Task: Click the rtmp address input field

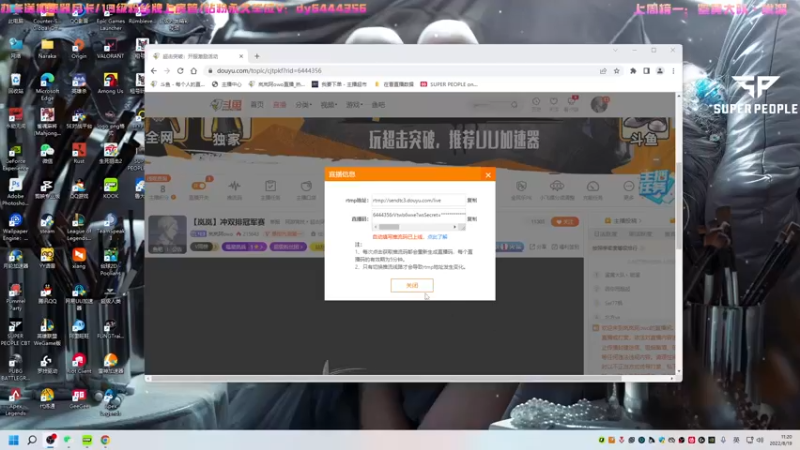Action: click(418, 201)
